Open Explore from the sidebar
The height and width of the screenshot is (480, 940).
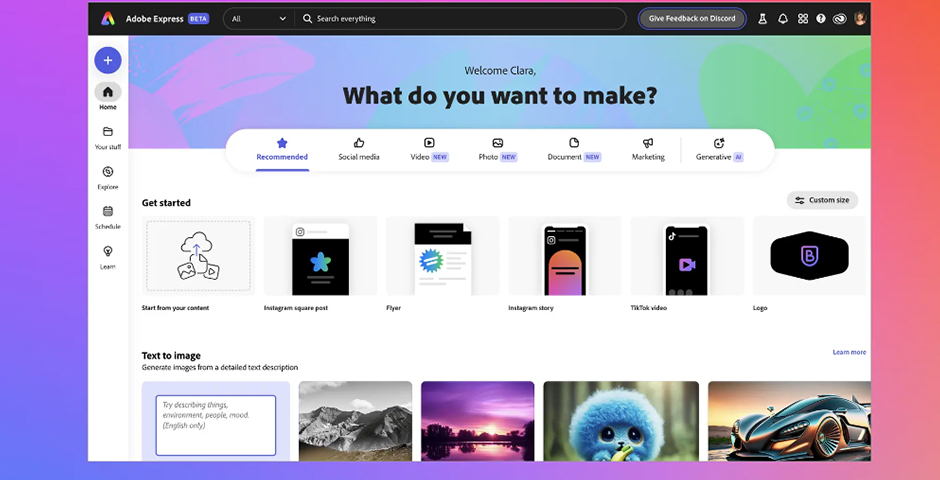[108, 172]
